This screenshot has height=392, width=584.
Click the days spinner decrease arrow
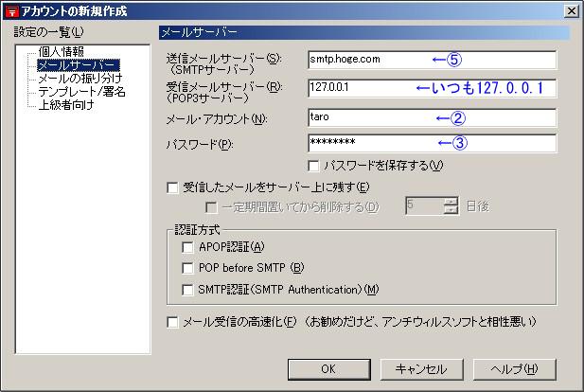[x=451, y=210]
